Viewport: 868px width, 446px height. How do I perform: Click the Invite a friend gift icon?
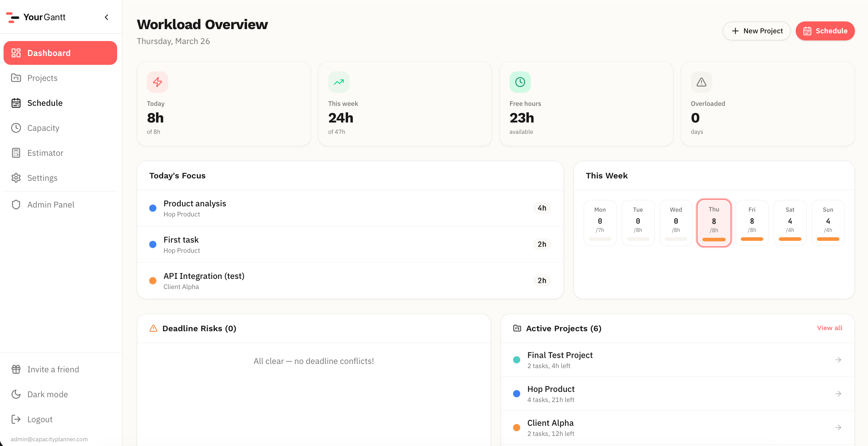pyautogui.click(x=16, y=369)
